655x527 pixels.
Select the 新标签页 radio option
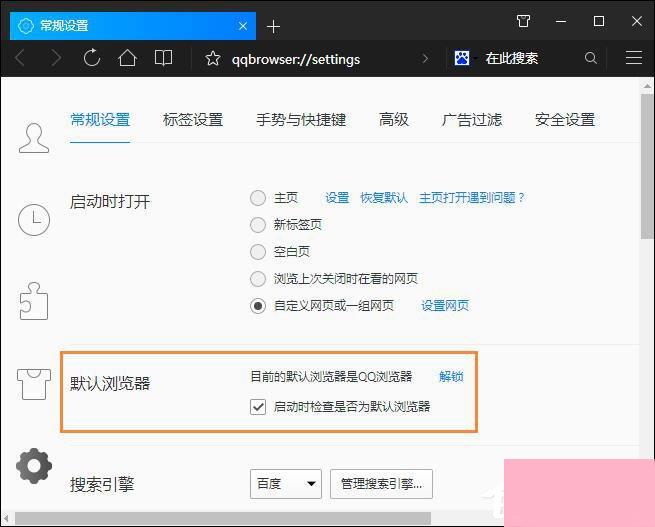[258, 225]
